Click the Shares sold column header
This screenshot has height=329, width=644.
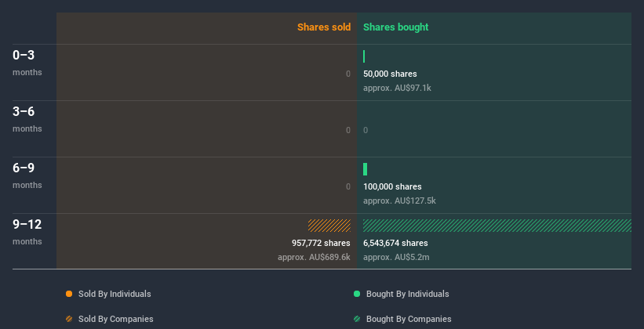click(324, 27)
